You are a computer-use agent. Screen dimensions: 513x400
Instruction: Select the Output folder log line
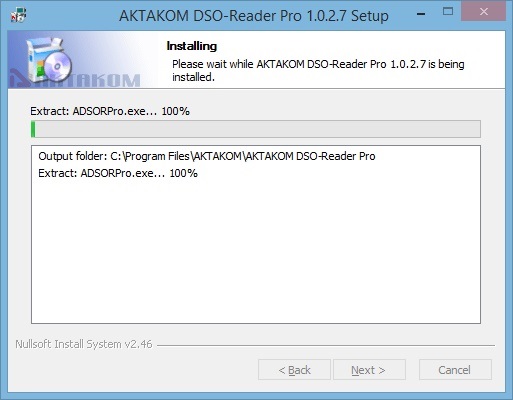point(207,156)
